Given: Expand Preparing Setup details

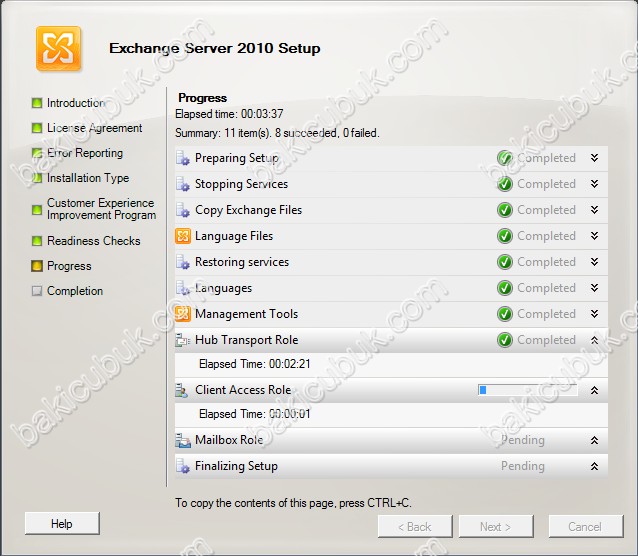Looking at the screenshot, I should (x=594, y=158).
